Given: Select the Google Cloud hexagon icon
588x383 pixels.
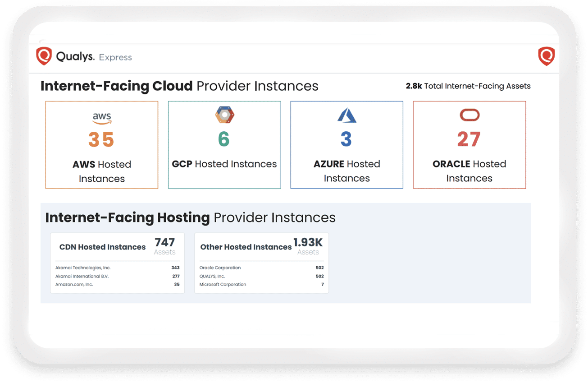Looking at the screenshot, I should [224, 115].
